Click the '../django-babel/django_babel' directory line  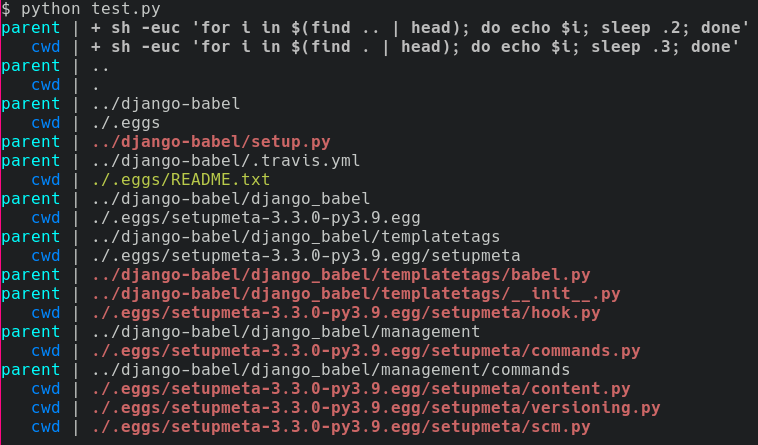click(x=230, y=198)
